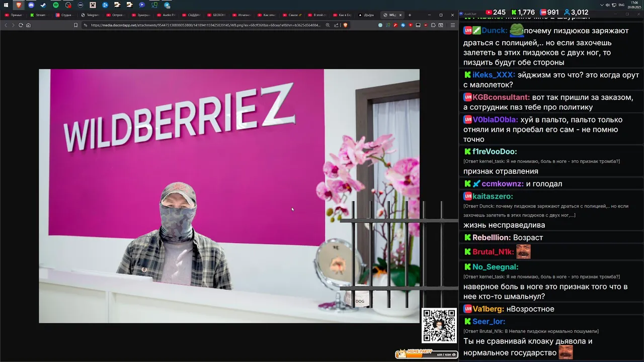
Task: Open Discord from the taskbar
Action: pyautogui.click(x=31, y=5)
